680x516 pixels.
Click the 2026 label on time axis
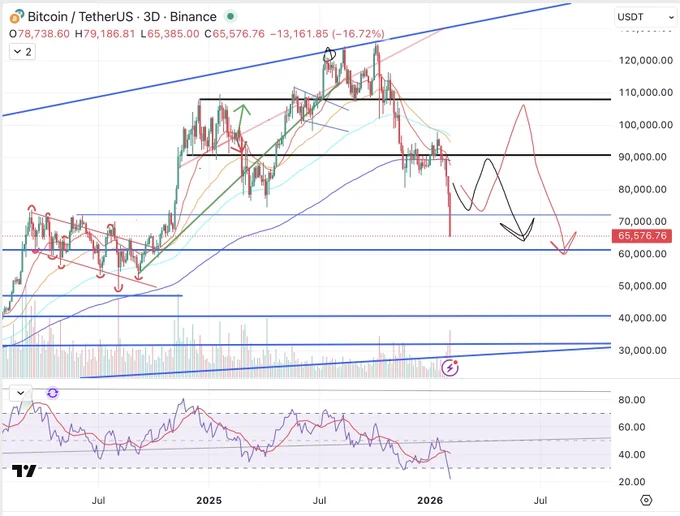(430, 500)
